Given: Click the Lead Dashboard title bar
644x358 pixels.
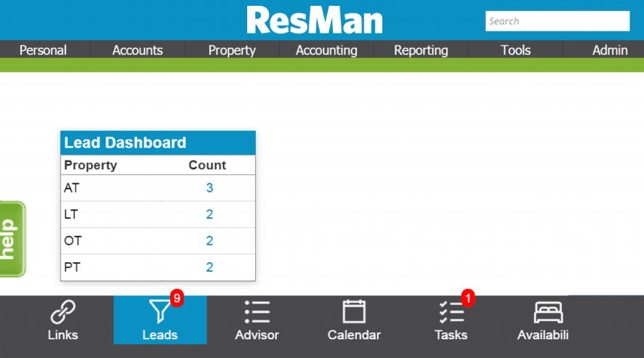Looking at the screenshot, I should pyautogui.click(x=158, y=143).
